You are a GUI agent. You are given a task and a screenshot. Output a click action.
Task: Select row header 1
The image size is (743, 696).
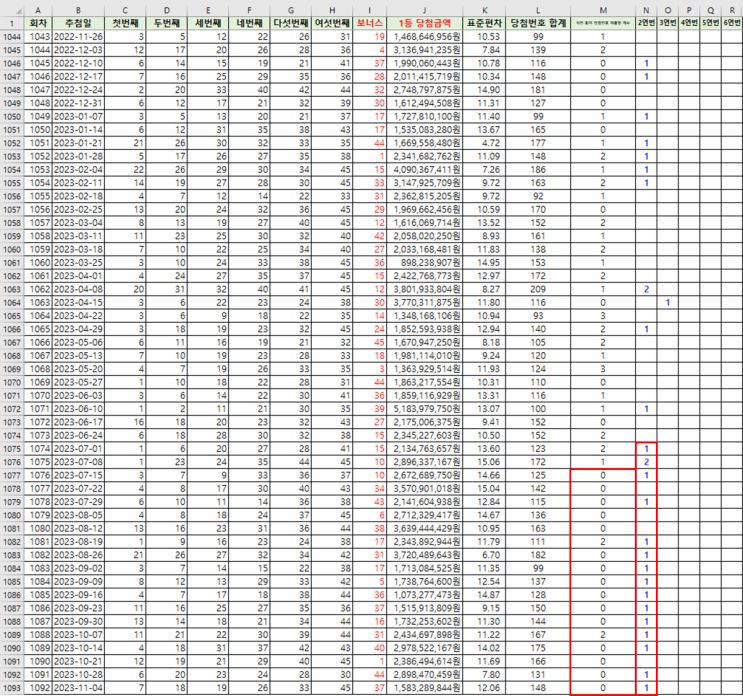pyautogui.click(x=12, y=23)
